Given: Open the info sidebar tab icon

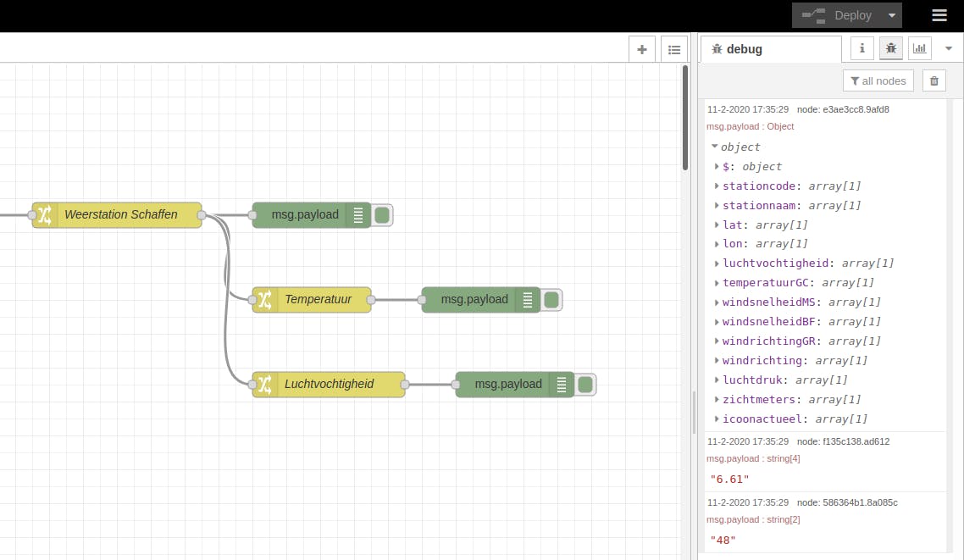Looking at the screenshot, I should point(862,48).
